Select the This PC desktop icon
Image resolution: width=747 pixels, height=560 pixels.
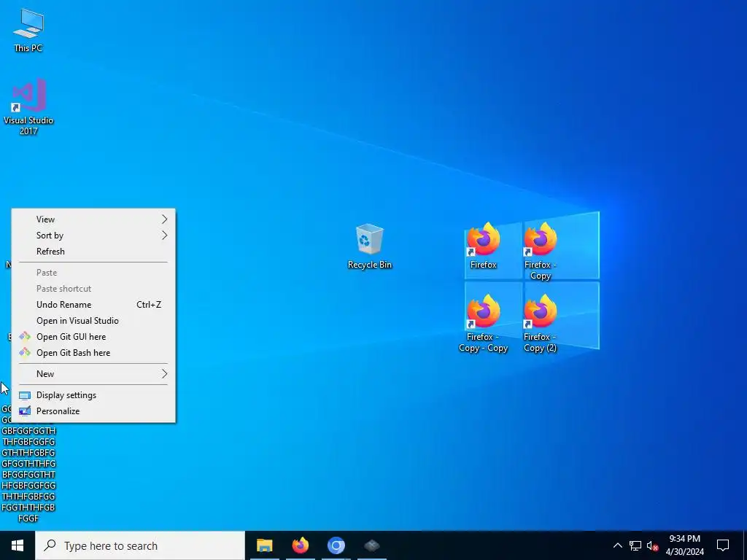(x=28, y=30)
